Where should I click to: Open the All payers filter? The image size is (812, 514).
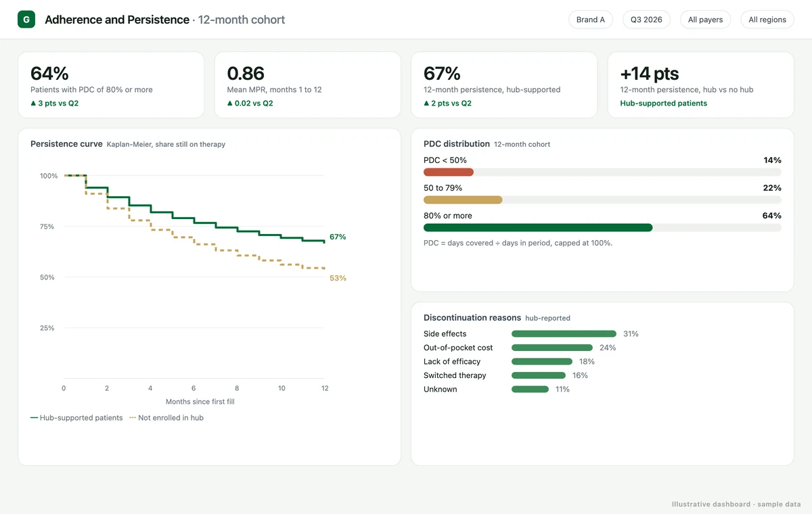point(705,20)
